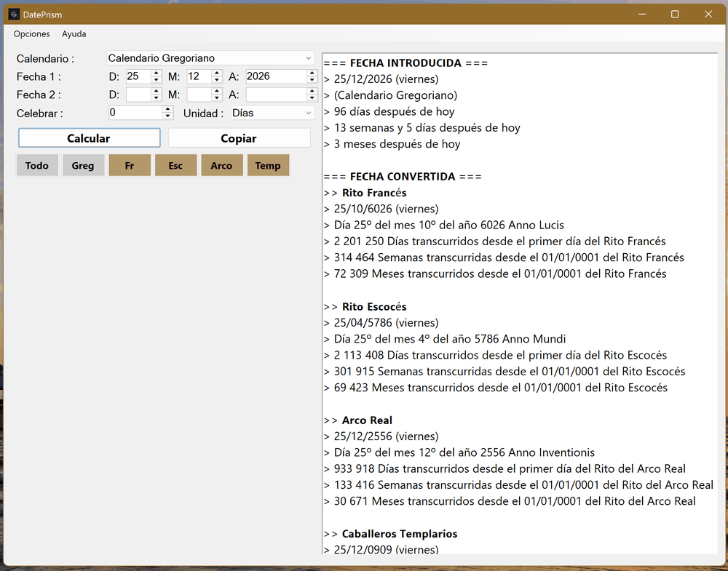
Task: Increase the Fecha 2 year value
Action: pyautogui.click(x=312, y=92)
